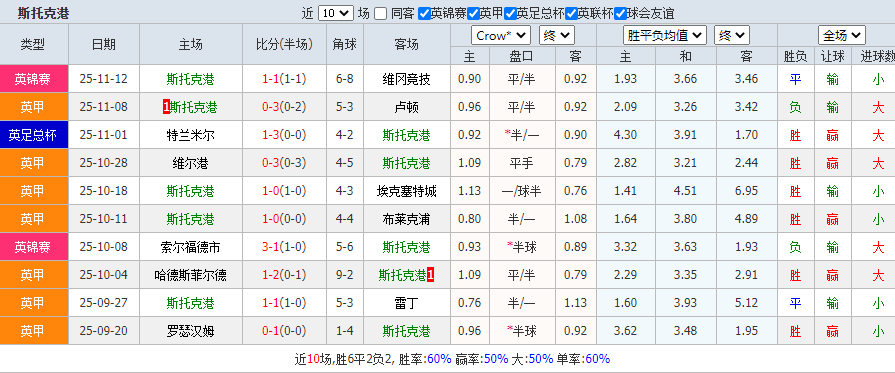
Task: Select the 25-09-27 date cell
Action: point(104,303)
